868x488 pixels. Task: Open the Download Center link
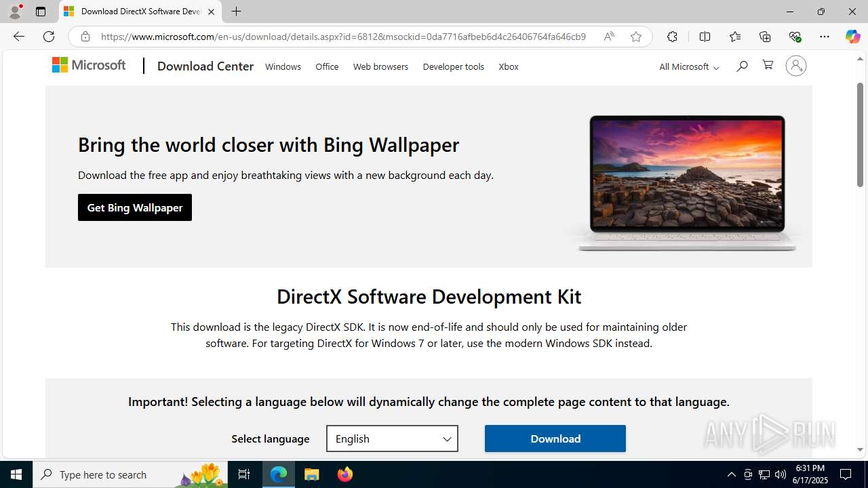(x=205, y=66)
